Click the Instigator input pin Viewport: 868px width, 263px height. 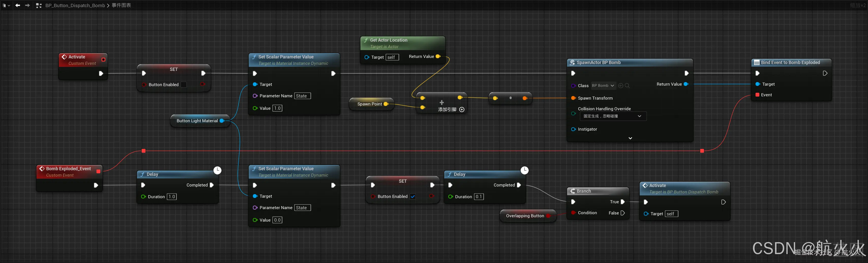tap(573, 130)
